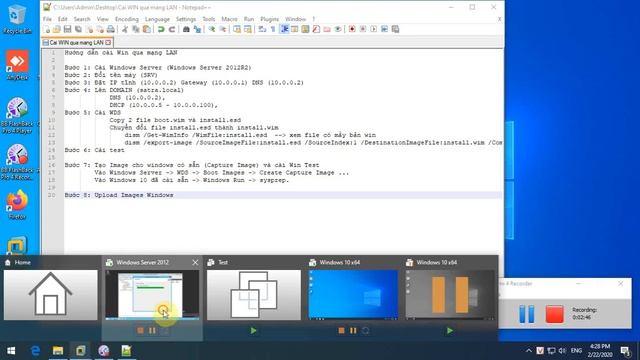Paste with the clipboard toolbar icon

tap(146, 29)
